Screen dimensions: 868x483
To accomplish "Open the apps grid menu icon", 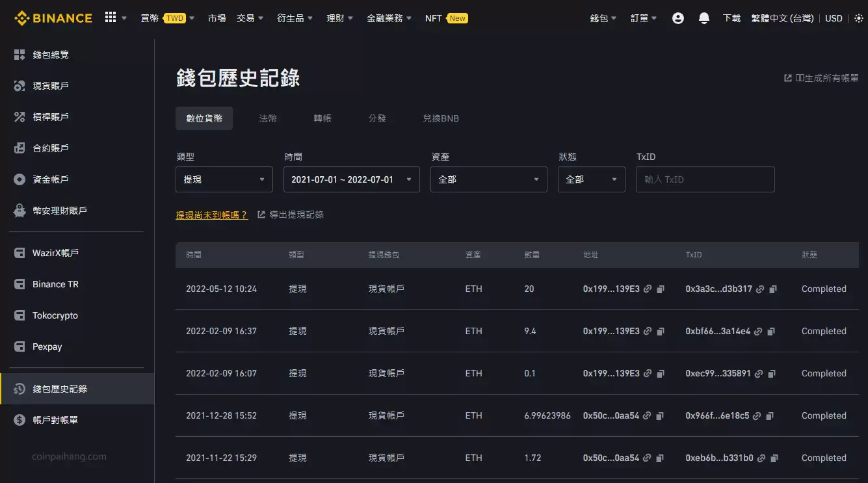I will [111, 18].
